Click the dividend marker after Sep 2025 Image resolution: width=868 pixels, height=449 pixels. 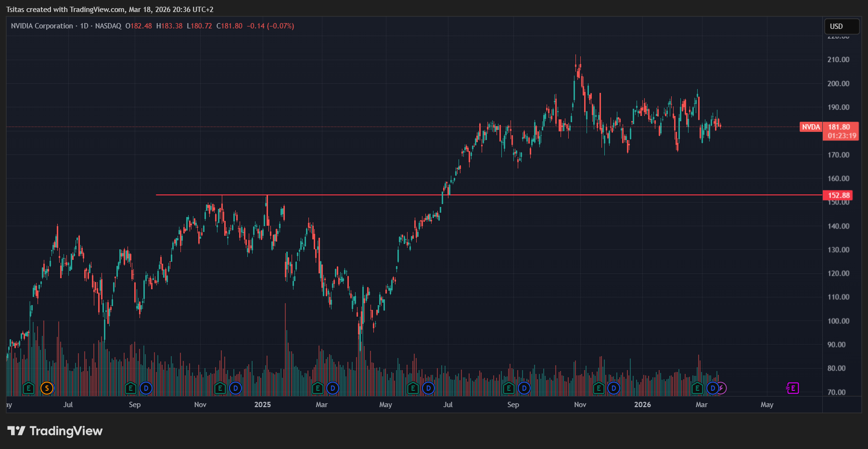(524, 388)
